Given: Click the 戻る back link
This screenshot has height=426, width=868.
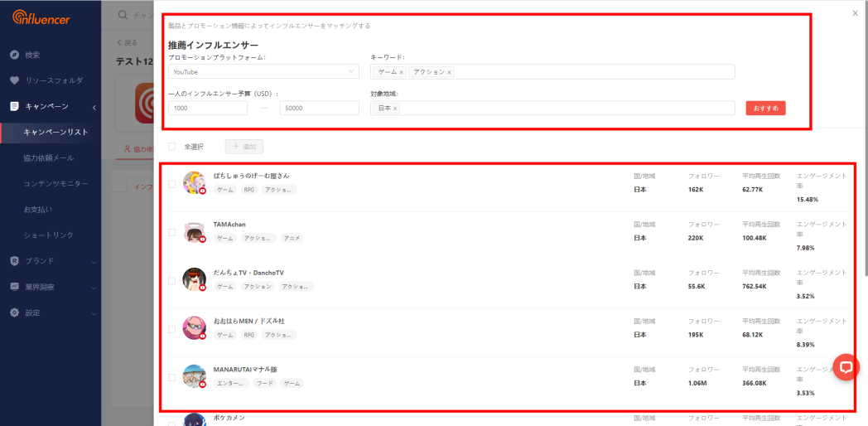Looking at the screenshot, I should [127, 42].
